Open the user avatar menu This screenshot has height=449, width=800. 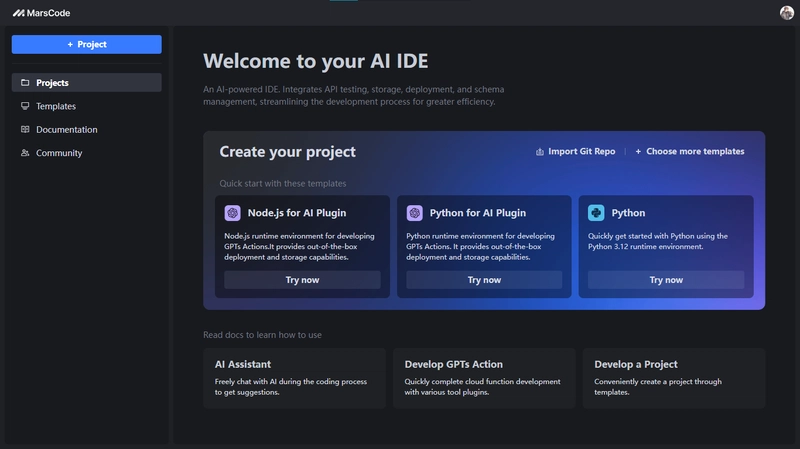click(786, 13)
